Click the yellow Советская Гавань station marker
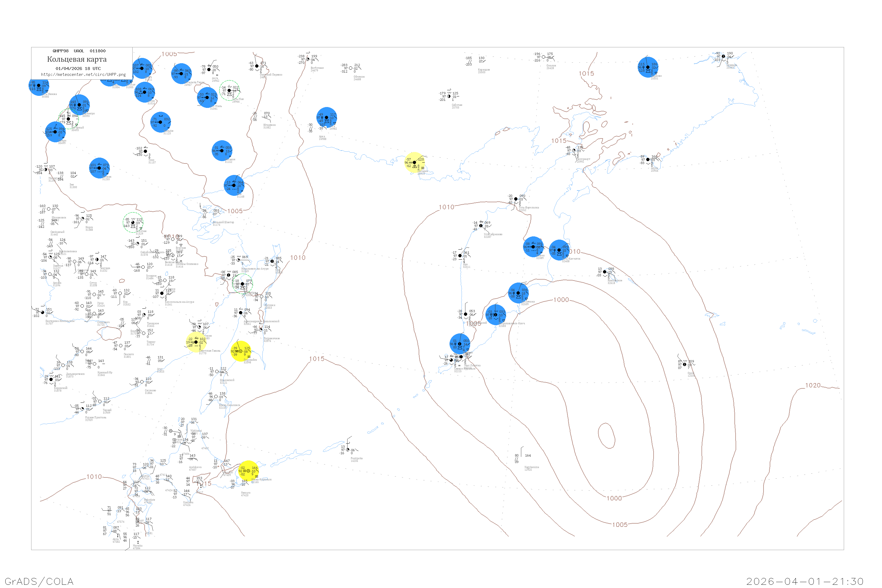Image resolution: width=882 pixels, height=588 pixels. [x=196, y=342]
